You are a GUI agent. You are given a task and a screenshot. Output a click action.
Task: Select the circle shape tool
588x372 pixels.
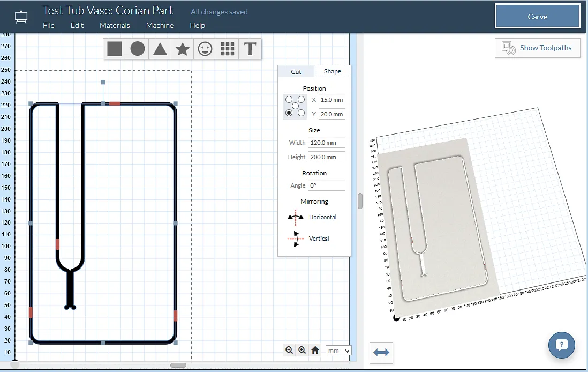[x=138, y=49]
